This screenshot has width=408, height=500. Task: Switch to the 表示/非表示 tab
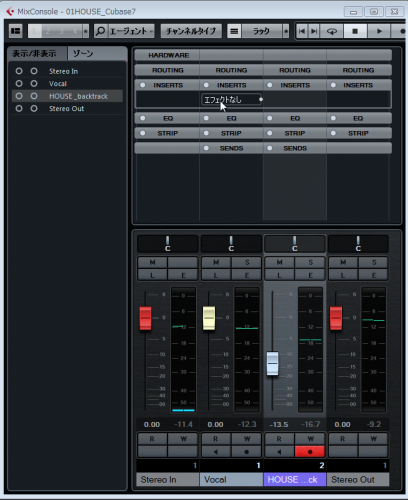(37, 54)
